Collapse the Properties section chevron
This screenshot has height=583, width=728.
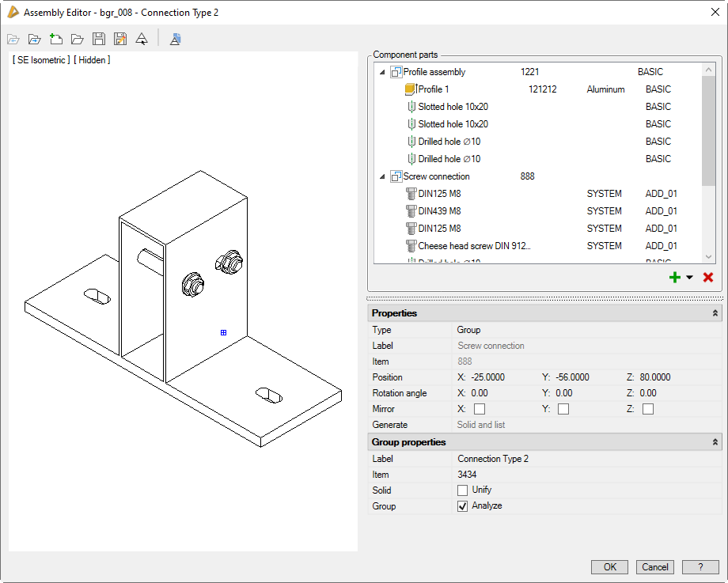(715, 313)
